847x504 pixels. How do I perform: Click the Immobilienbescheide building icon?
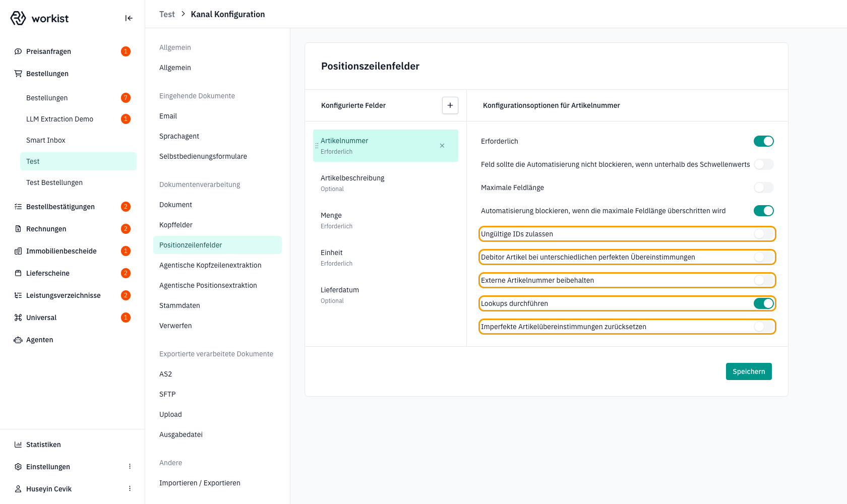click(x=18, y=251)
